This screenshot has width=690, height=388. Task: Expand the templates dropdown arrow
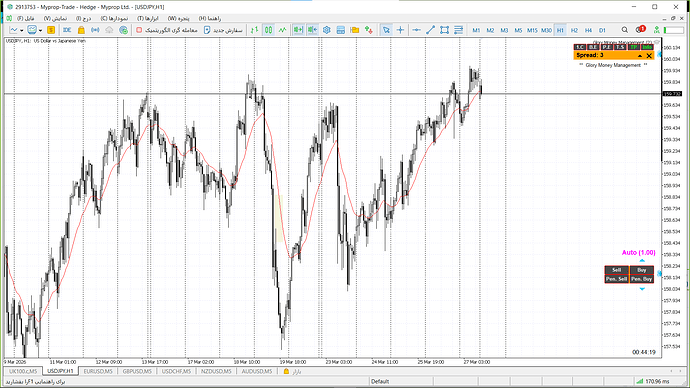(40, 30)
